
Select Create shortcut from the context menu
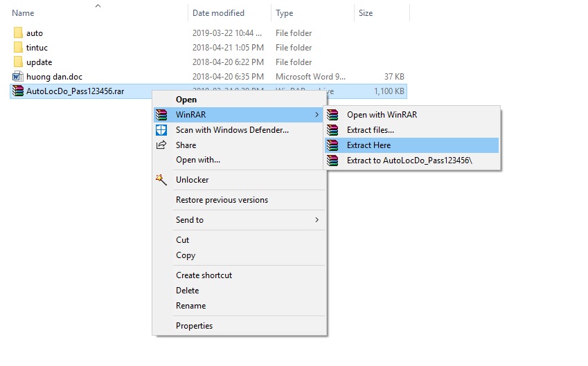(x=204, y=275)
